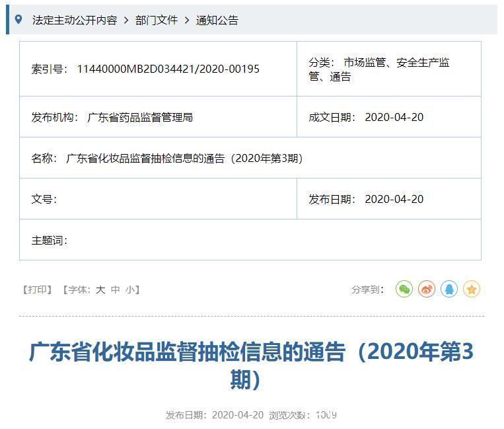Click the chevron between 部门文件 and 通知公告
Screen dimensions: 504x429
(x=187, y=20)
